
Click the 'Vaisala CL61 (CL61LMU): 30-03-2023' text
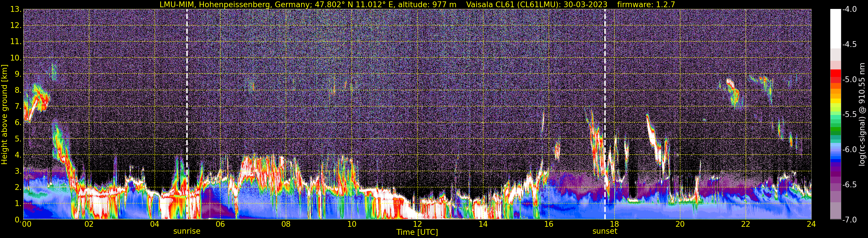tap(537, 4)
